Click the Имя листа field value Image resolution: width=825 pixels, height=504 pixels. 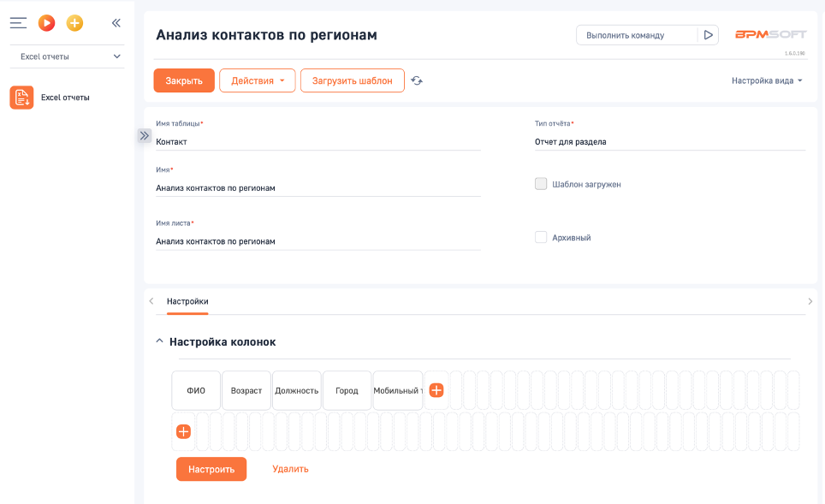318,241
